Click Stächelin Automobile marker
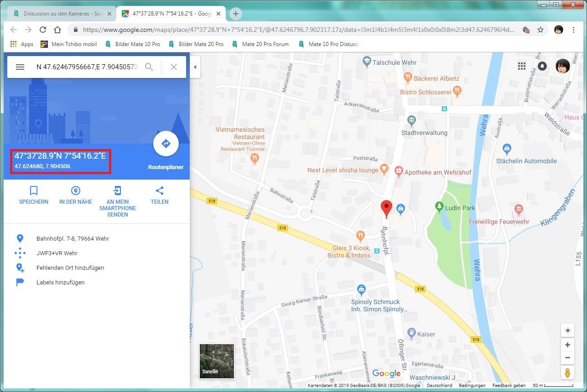This screenshot has width=587, height=392. (x=507, y=148)
